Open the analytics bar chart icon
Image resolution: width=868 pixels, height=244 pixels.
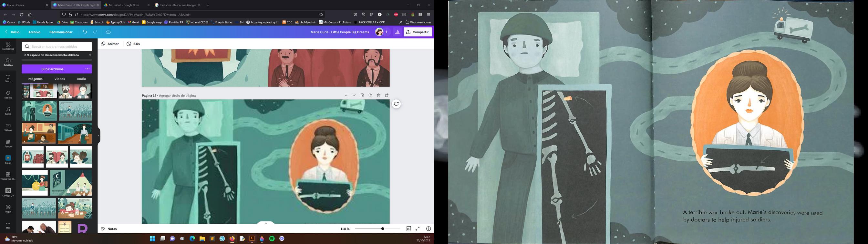click(397, 32)
